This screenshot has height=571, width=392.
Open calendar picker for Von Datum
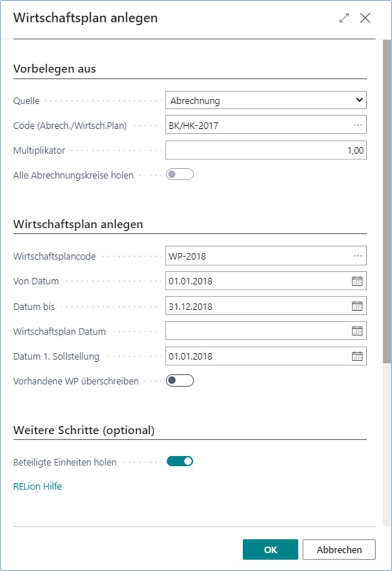pos(357,281)
